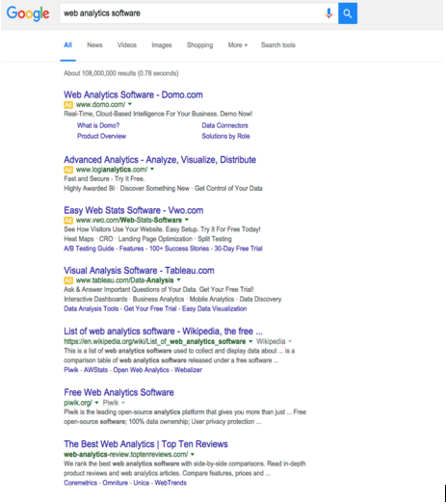Expand the arrow after the Wikipedia result URL

[x=250, y=341]
